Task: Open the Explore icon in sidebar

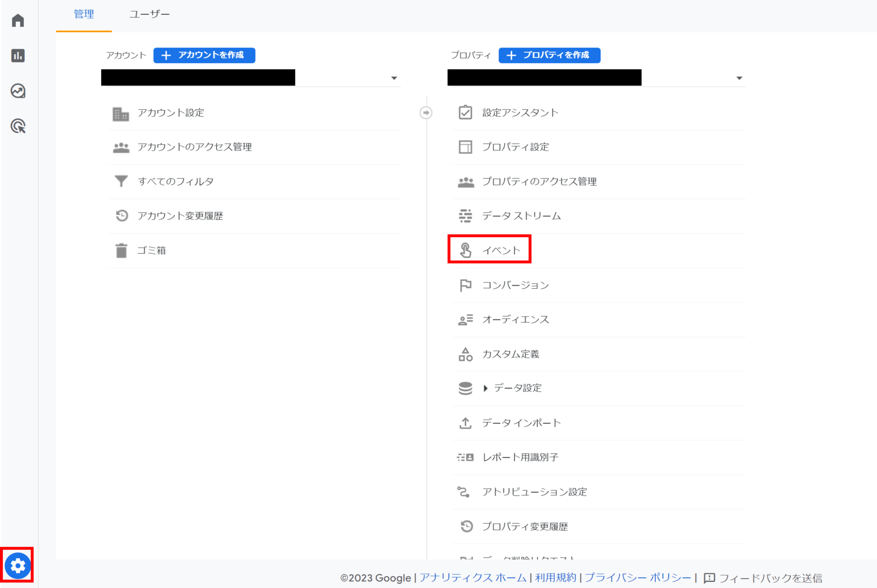Action: pos(18,91)
